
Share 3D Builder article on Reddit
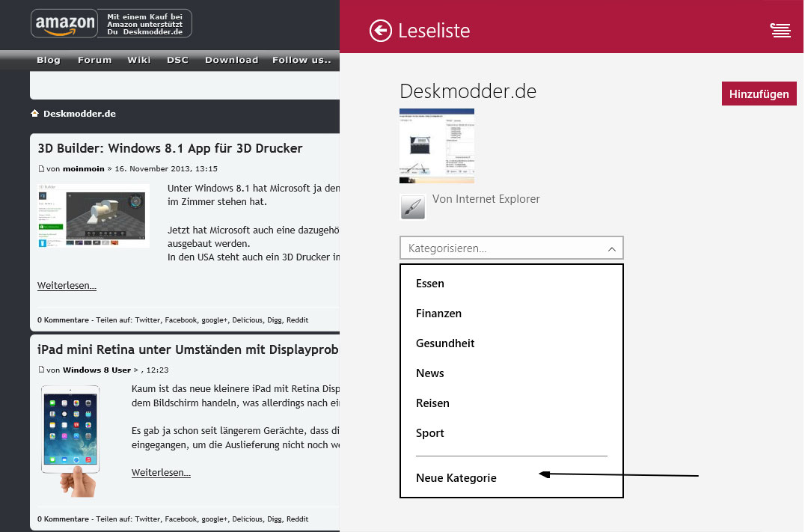click(297, 320)
